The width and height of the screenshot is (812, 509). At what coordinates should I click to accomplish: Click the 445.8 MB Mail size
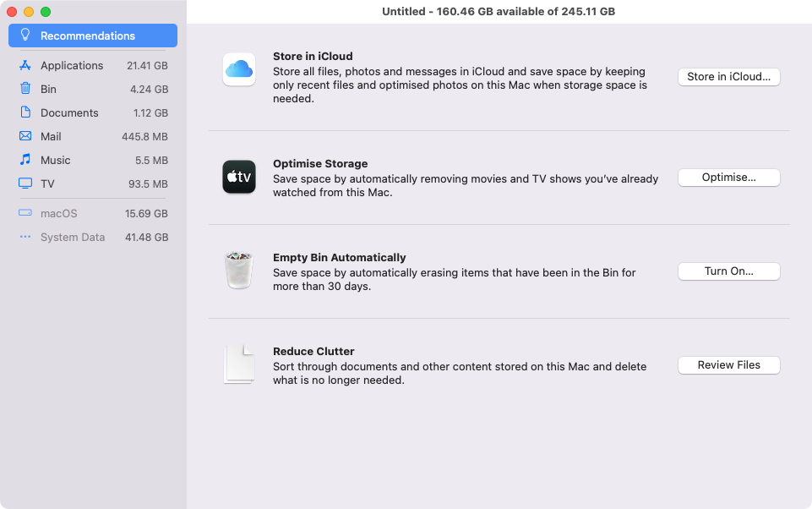tap(144, 136)
